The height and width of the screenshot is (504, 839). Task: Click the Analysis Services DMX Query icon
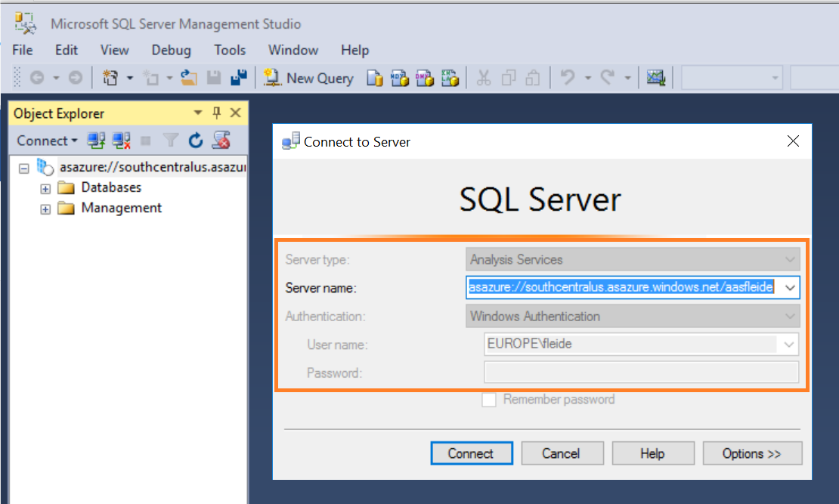[425, 78]
